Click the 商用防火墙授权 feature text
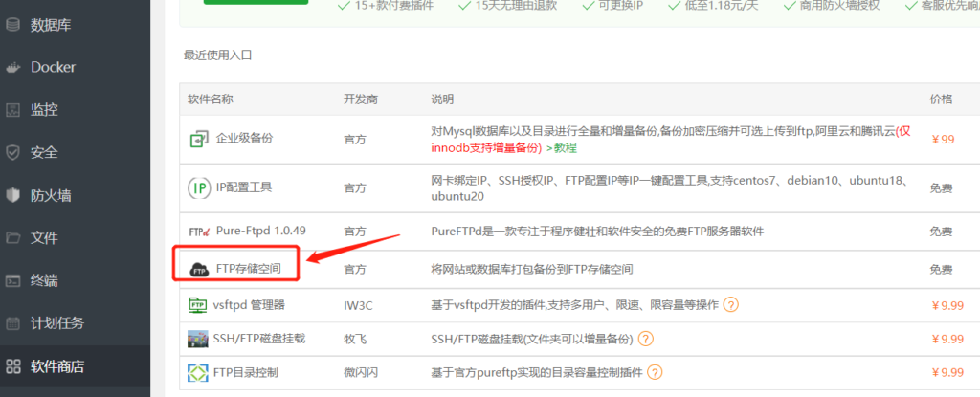 tap(839, 6)
